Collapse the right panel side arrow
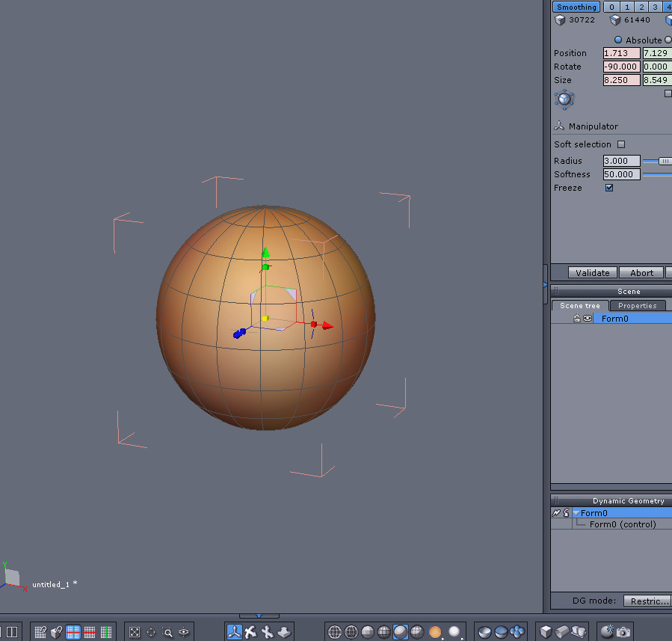This screenshot has height=641, width=672. pyautogui.click(x=545, y=284)
